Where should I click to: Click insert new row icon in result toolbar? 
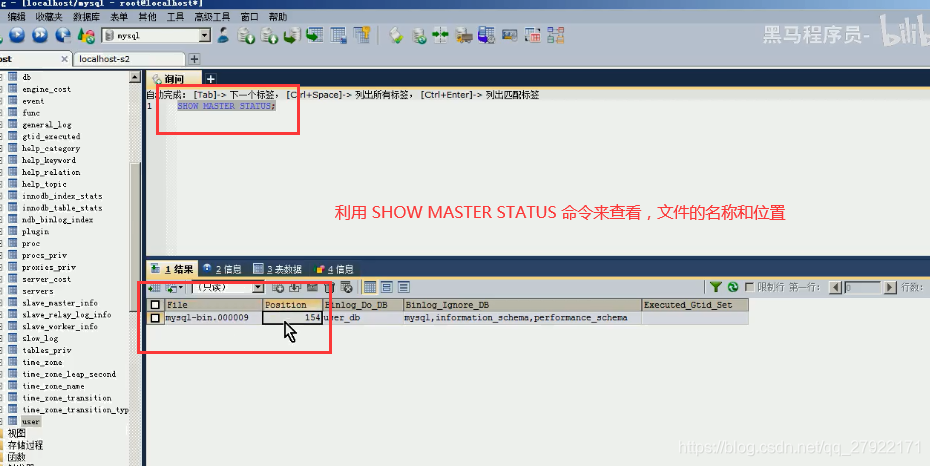click(x=278, y=288)
